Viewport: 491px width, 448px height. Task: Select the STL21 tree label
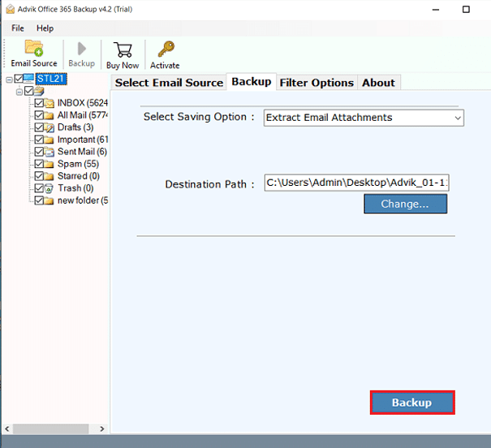[51, 79]
